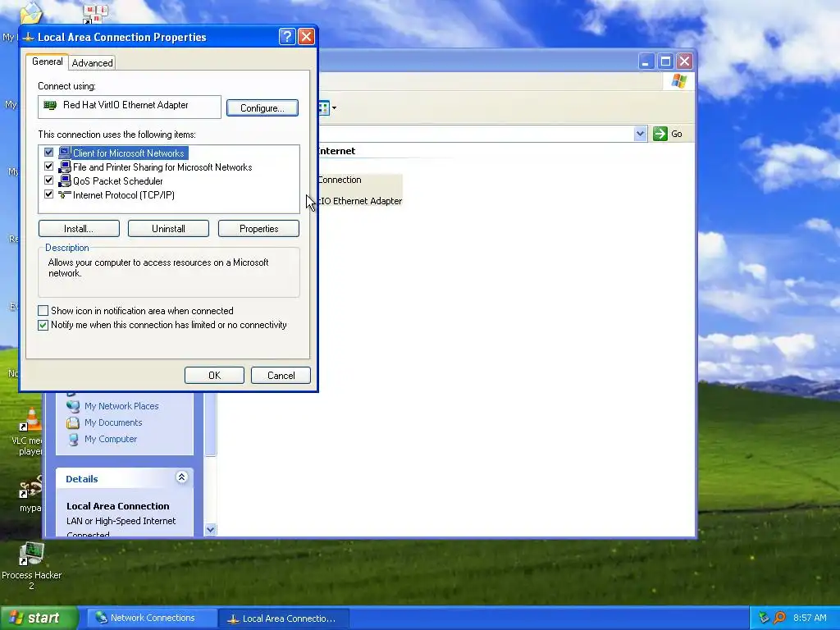Click the green Go arrow icon
This screenshot has width=840, height=630.
tap(660, 134)
